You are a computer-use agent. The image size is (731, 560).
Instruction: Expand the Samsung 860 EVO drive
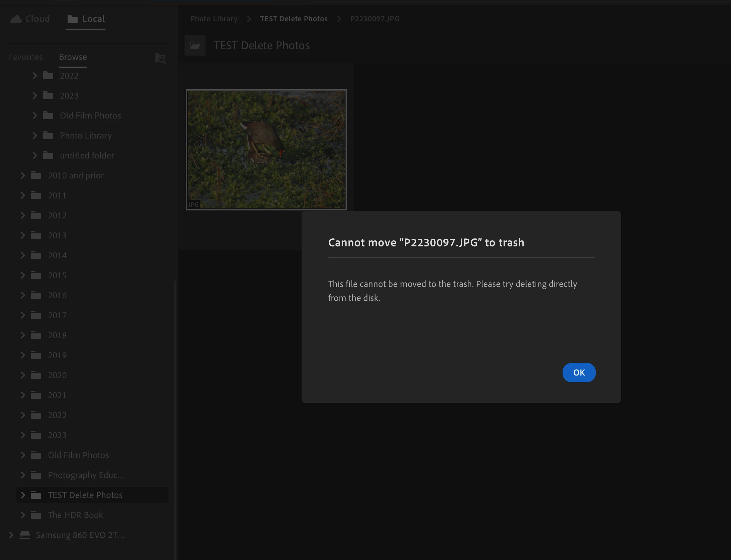[11, 535]
